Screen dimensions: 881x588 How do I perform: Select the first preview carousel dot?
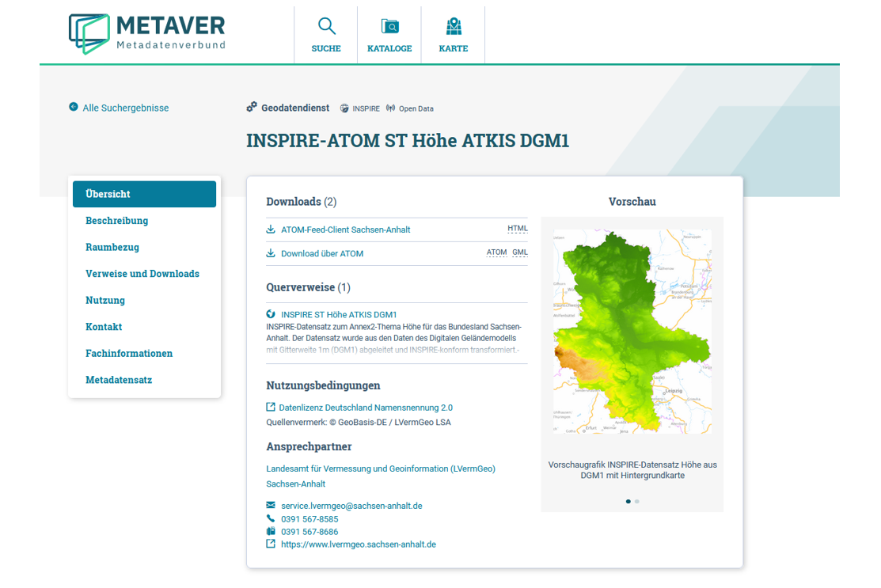628,501
